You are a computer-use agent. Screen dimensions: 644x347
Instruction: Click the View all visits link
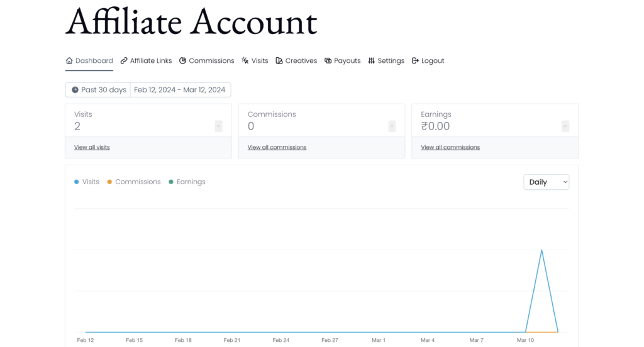(x=92, y=147)
